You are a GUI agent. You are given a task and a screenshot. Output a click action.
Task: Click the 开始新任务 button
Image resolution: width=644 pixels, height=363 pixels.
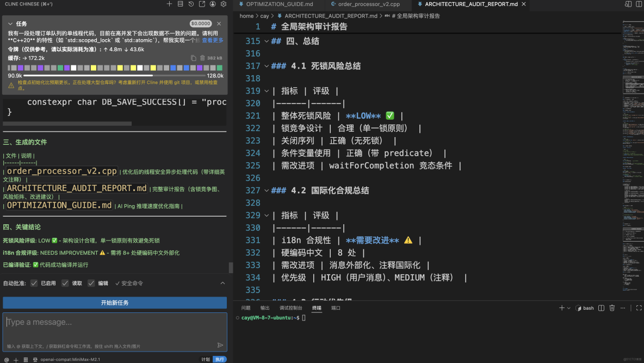click(114, 303)
